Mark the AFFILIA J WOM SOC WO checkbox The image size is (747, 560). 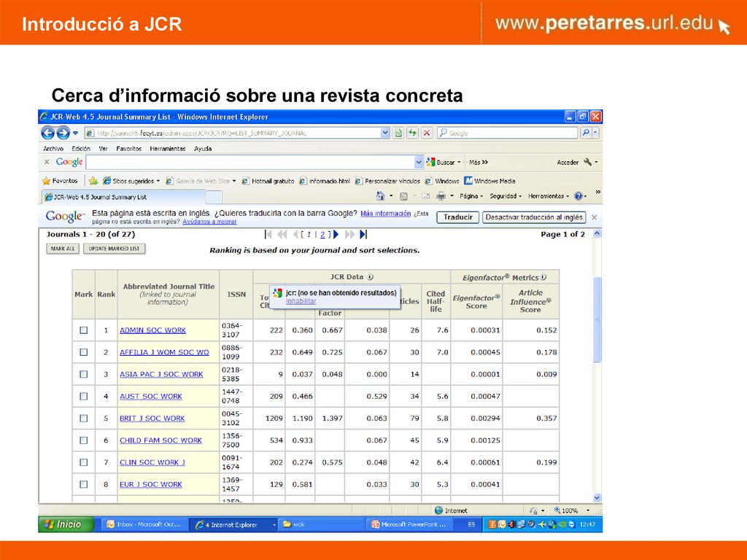(84, 352)
